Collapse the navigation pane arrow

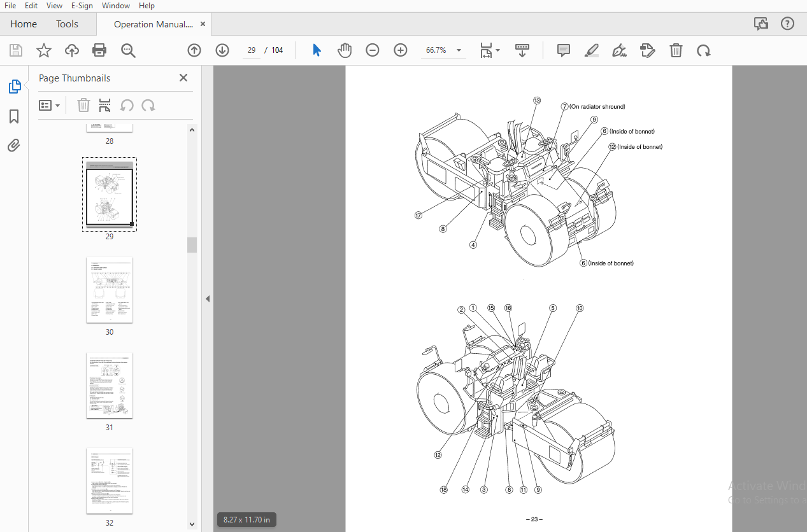coord(208,298)
